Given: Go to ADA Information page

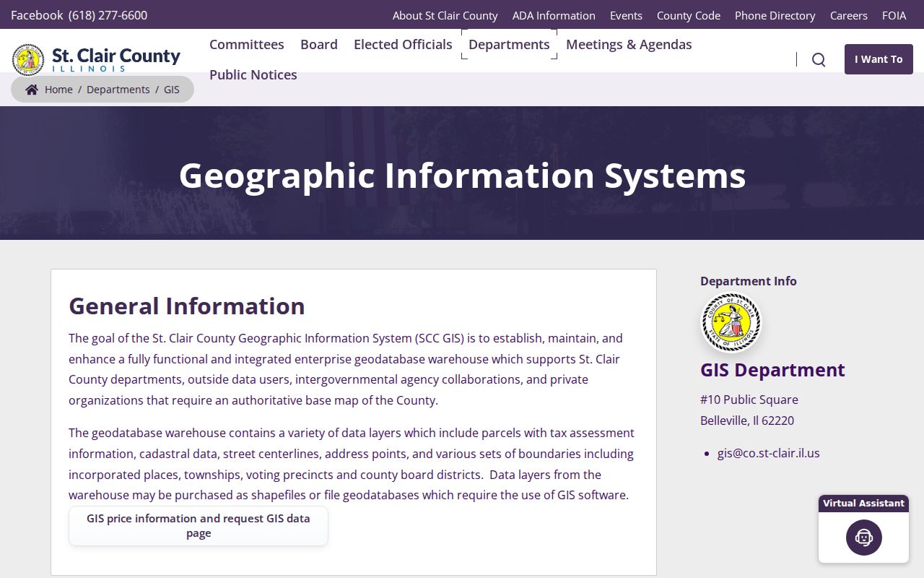Looking at the screenshot, I should 554,15.
